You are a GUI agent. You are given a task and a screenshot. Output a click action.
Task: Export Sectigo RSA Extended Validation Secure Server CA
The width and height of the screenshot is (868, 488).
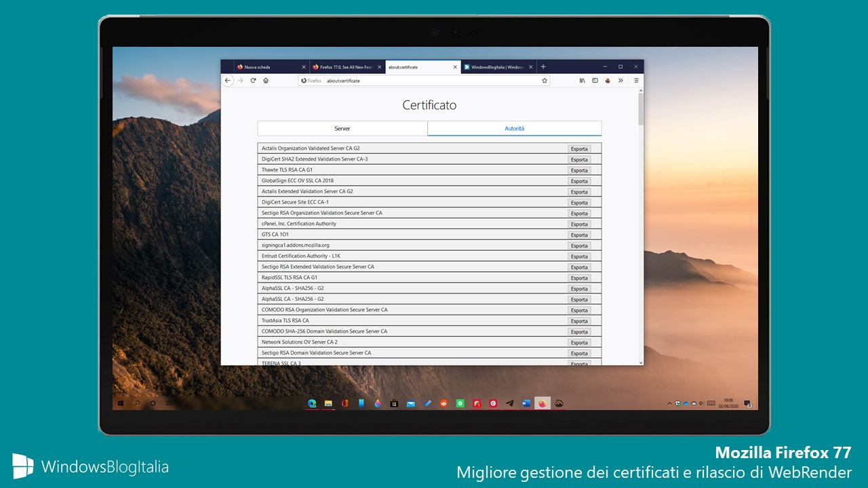point(579,267)
